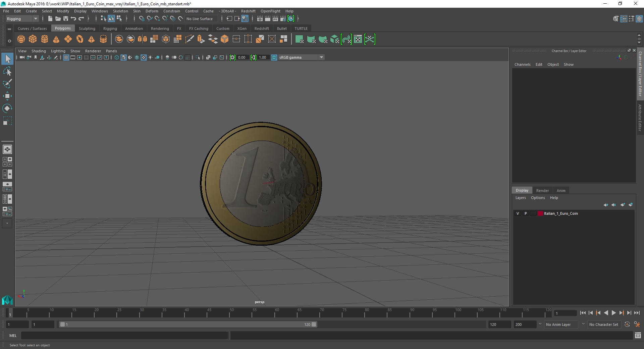
Task: Toggle playback P of Italian_1_Euro_Coin layer
Action: [526, 213]
